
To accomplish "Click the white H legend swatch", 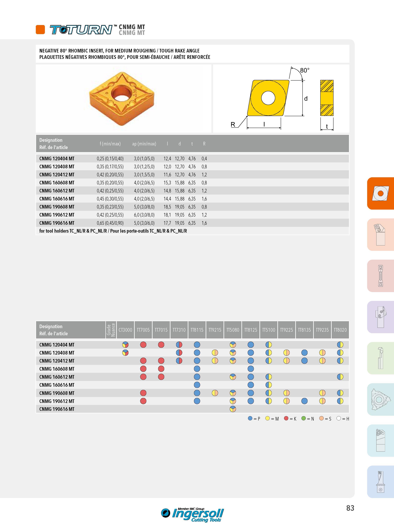I will 339,418.
